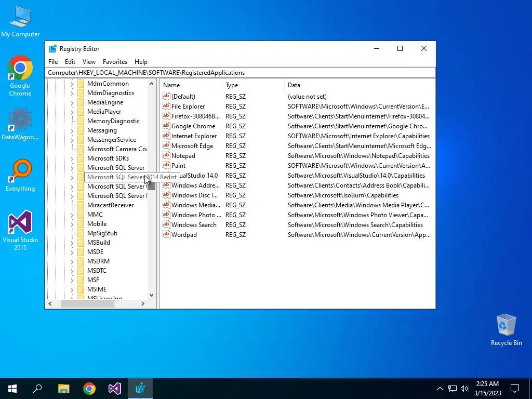Expand the MSBuild key
The width and height of the screenshot is (532, 399).
coord(72,243)
